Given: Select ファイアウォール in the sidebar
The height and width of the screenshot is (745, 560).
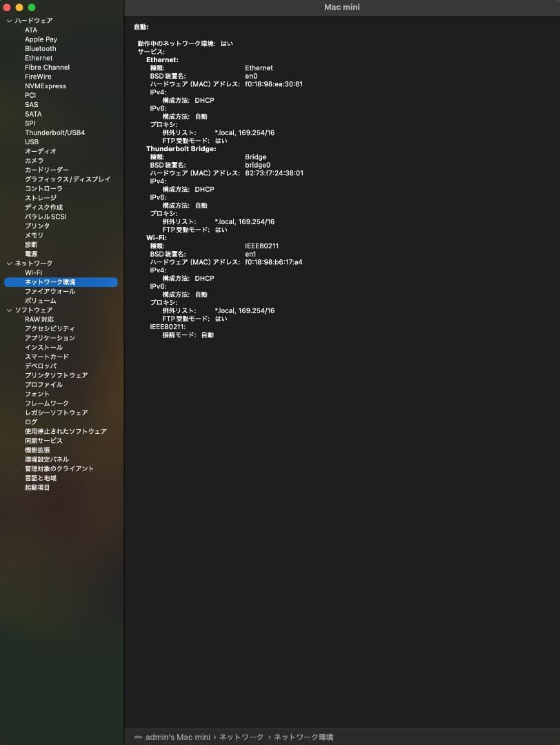Looking at the screenshot, I should (x=50, y=291).
